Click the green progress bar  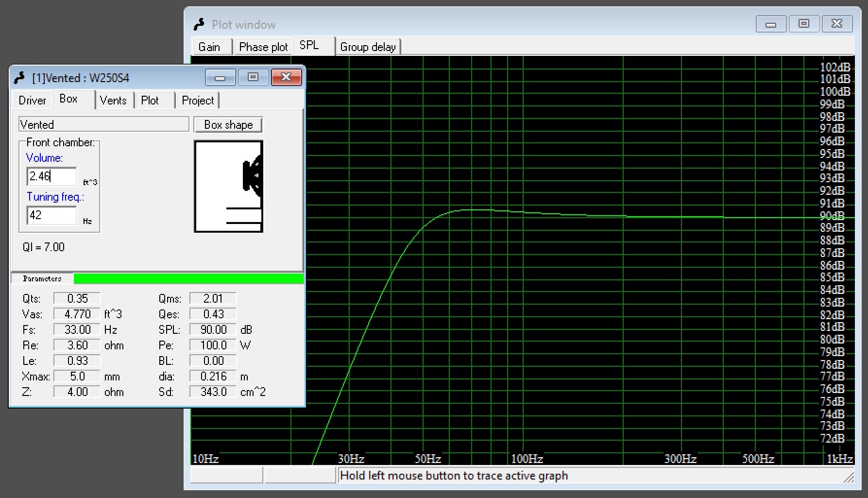coord(188,278)
